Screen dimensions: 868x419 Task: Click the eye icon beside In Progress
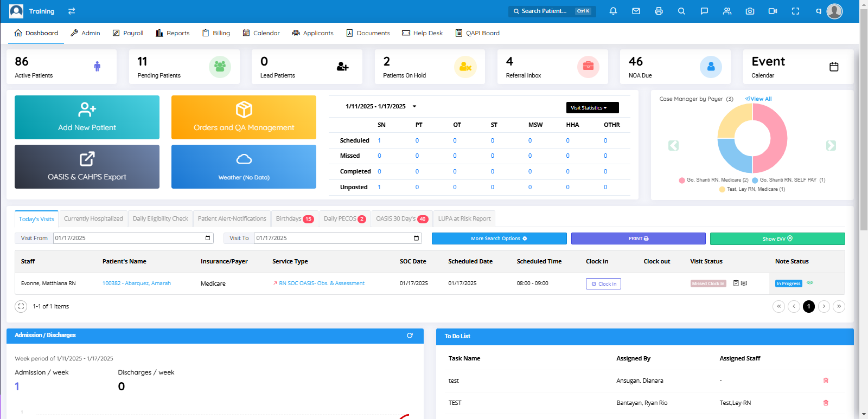(810, 283)
